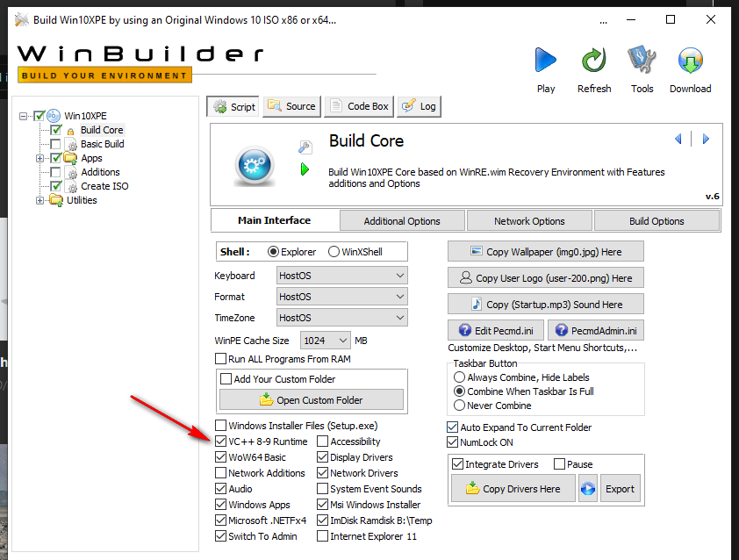The height and width of the screenshot is (560, 739).
Task: Uncheck System Event Sounds option
Action: point(322,488)
